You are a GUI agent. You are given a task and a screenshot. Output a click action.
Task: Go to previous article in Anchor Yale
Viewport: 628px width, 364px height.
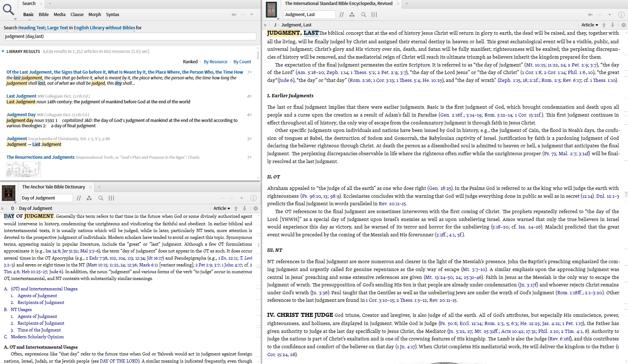click(236, 208)
